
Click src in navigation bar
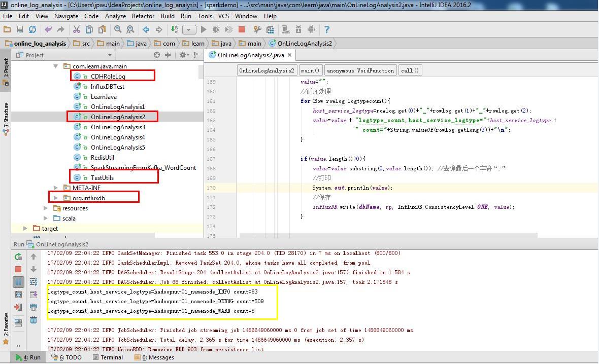point(81,44)
